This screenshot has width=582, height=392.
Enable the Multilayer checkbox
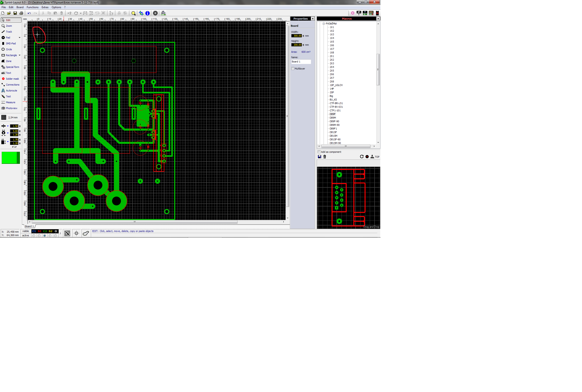(293, 69)
